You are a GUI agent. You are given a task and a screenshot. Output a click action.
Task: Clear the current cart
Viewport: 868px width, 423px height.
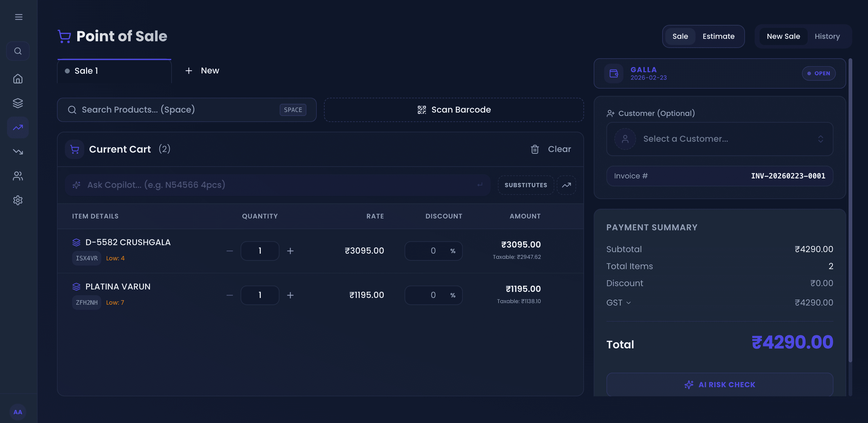click(551, 149)
